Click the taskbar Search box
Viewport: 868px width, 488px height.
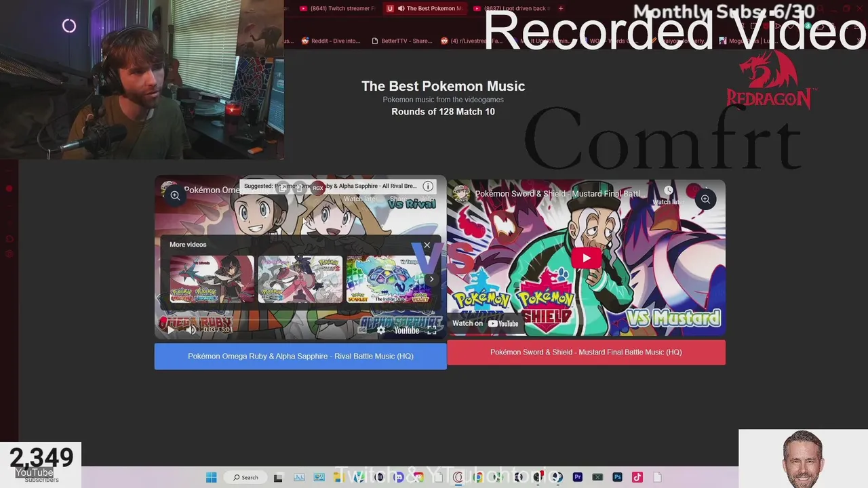[245, 477]
